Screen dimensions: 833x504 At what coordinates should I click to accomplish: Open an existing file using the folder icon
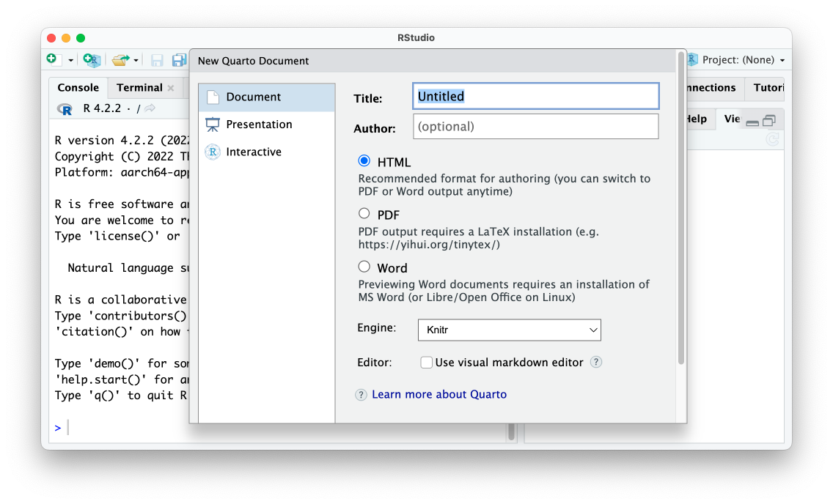[x=120, y=59]
